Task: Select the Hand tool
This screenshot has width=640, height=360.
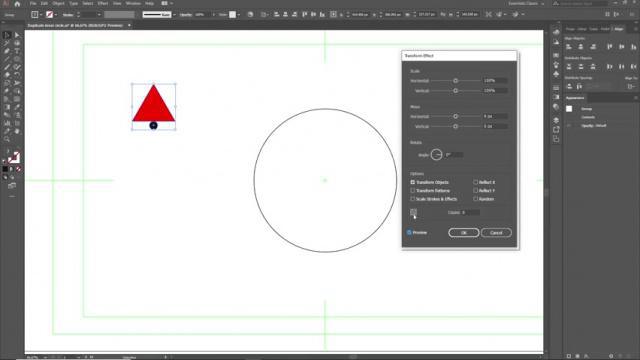Action: point(17,131)
